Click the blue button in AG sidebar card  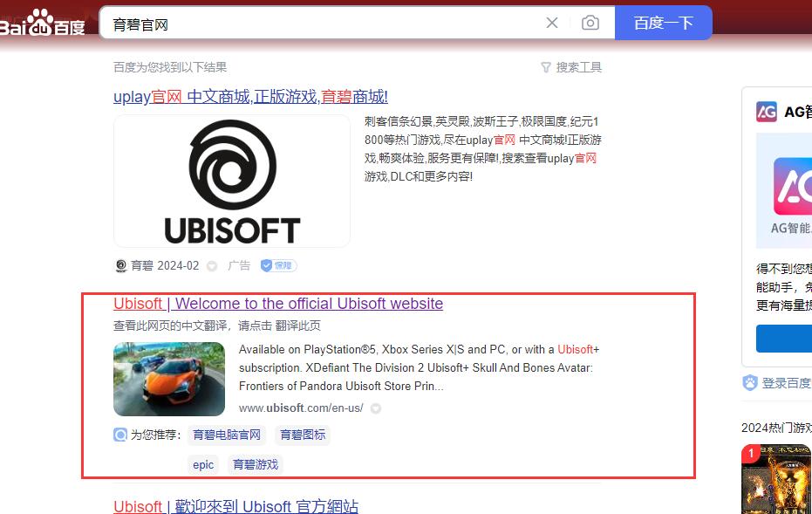pos(784,339)
